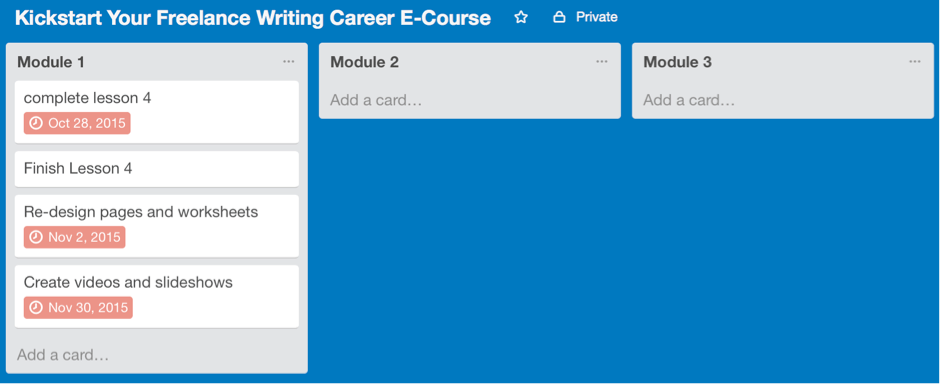Click clock icon on Nov 2, 2015 badge
The width and height of the screenshot is (940, 384).
(36, 237)
